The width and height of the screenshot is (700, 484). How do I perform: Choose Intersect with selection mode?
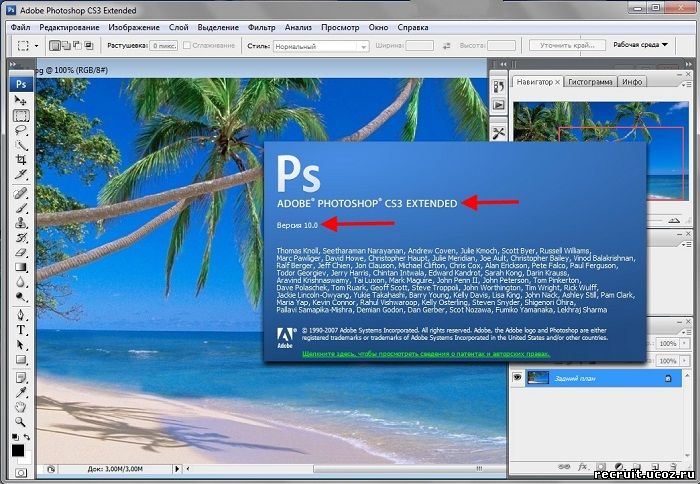click(x=88, y=46)
